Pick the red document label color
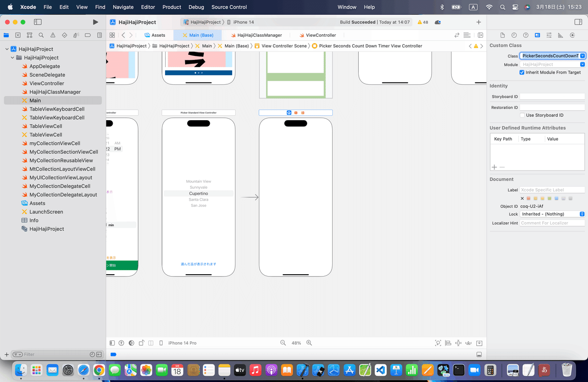Image resolution: width=588 pixels, height=382 pixels. click(x=529, y=199)
